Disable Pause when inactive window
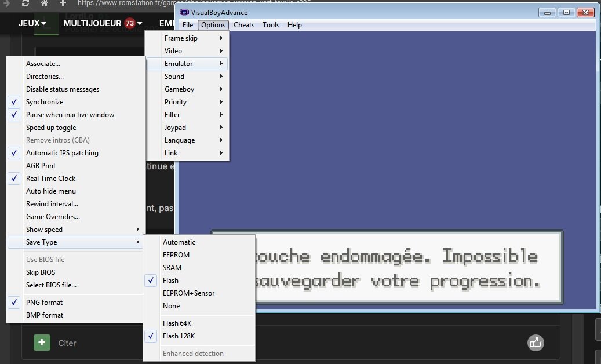 point(70,115)
